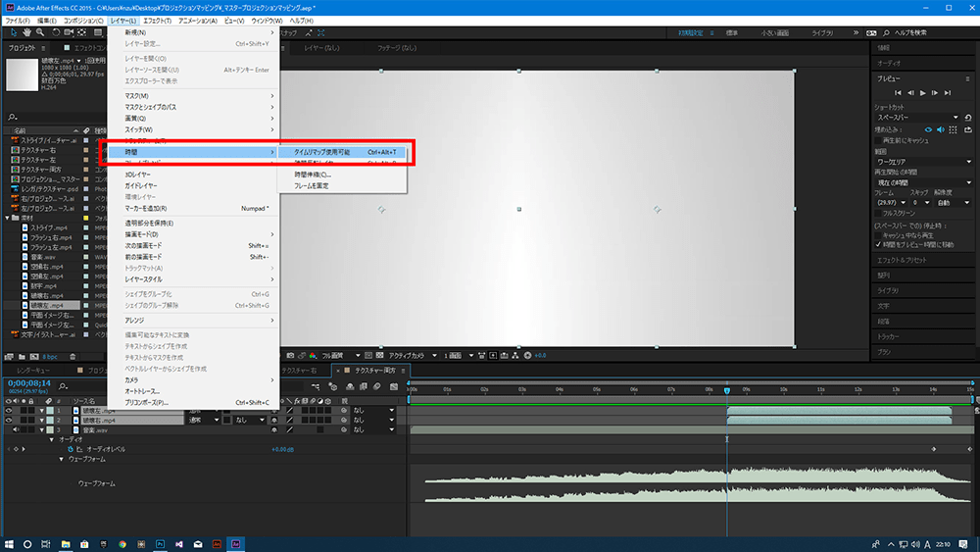This screenshot has height=552, width=980.
Task: Collapse the オーディオ property group
Action: 52,439
